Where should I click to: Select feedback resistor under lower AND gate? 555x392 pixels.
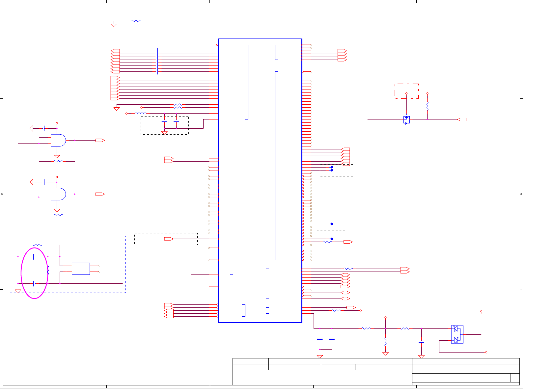58,215
